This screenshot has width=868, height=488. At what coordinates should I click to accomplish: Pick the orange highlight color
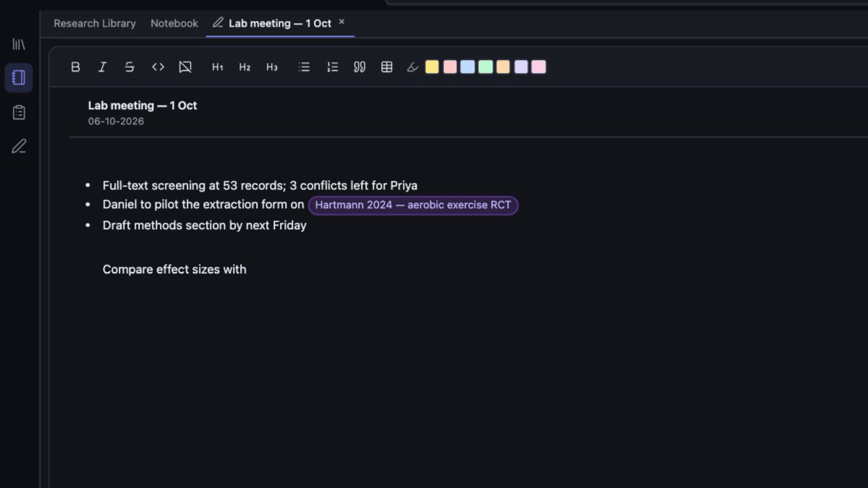(503, 67)
